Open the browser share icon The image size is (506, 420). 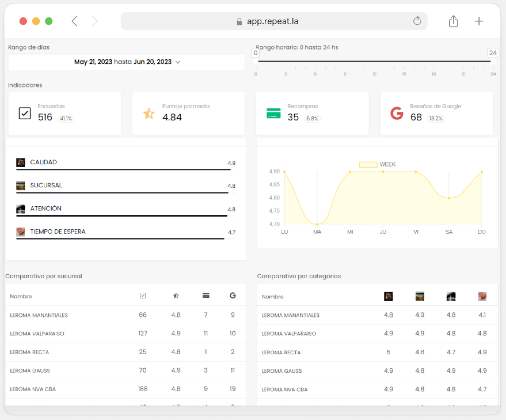pos(453,21)
